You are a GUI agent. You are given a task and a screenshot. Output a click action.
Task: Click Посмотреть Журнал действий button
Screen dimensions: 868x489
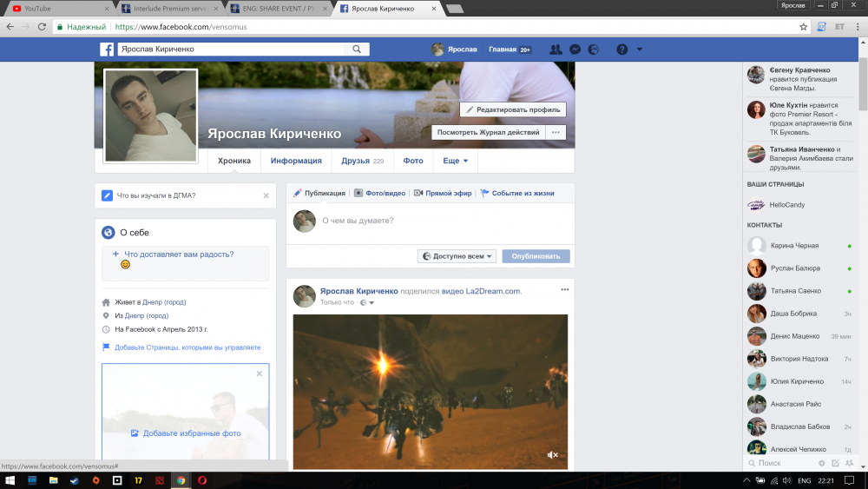pyautogui.click(x=489, y=133)
